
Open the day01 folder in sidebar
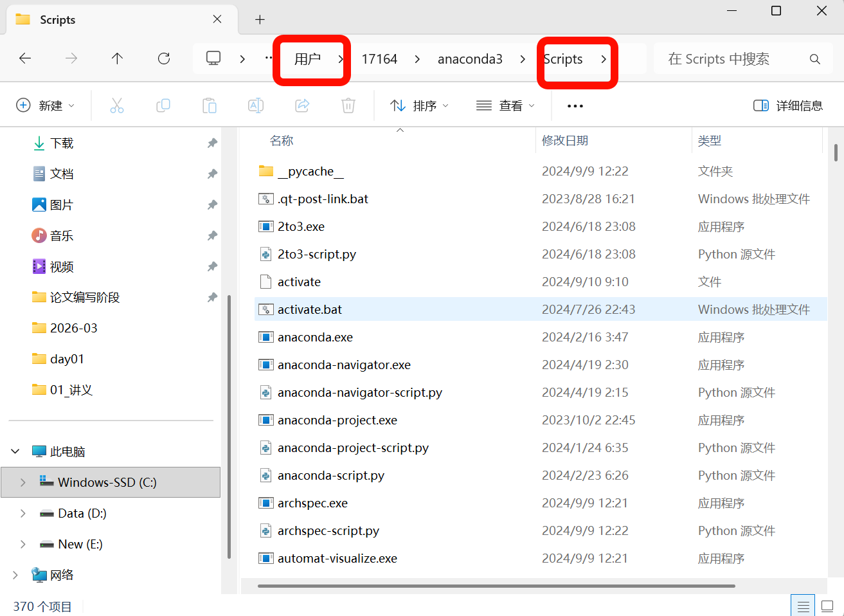pos(58,359)
